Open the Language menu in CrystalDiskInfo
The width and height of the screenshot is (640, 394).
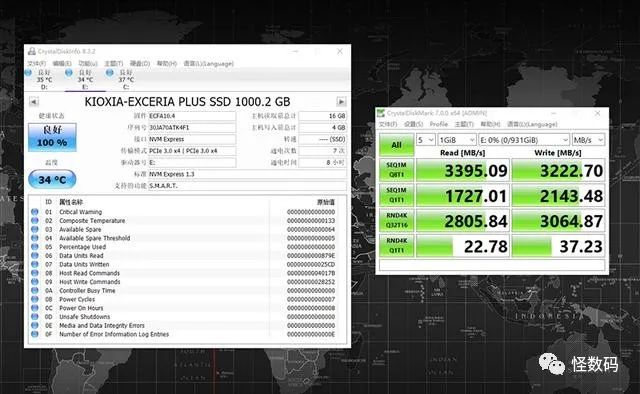(208, 64)
